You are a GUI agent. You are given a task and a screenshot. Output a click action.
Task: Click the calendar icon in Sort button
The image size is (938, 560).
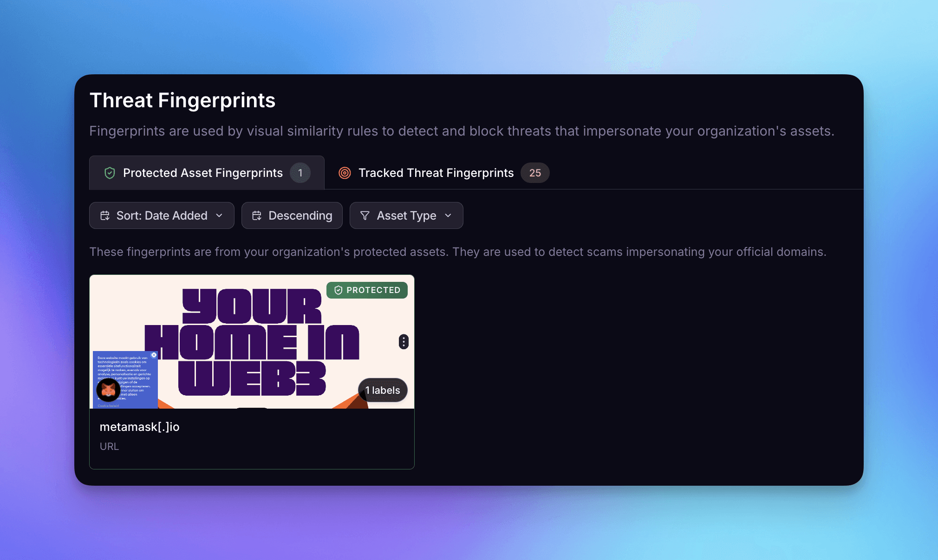click(105, 215)
